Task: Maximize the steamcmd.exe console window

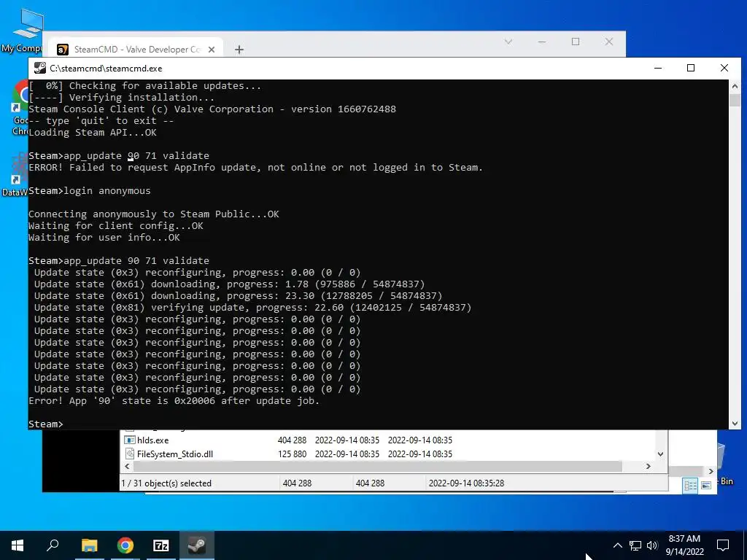Action: point(691,68)
